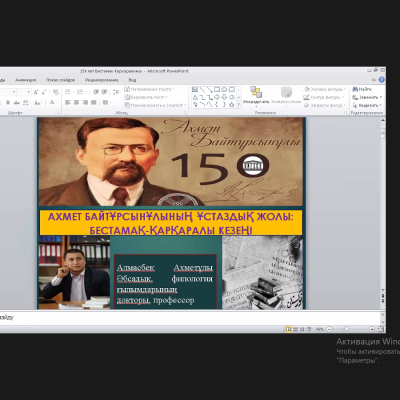Select the 5-Point Star shape
The height and width of the screenshot is (400, 400).
[x=231, y=105]
